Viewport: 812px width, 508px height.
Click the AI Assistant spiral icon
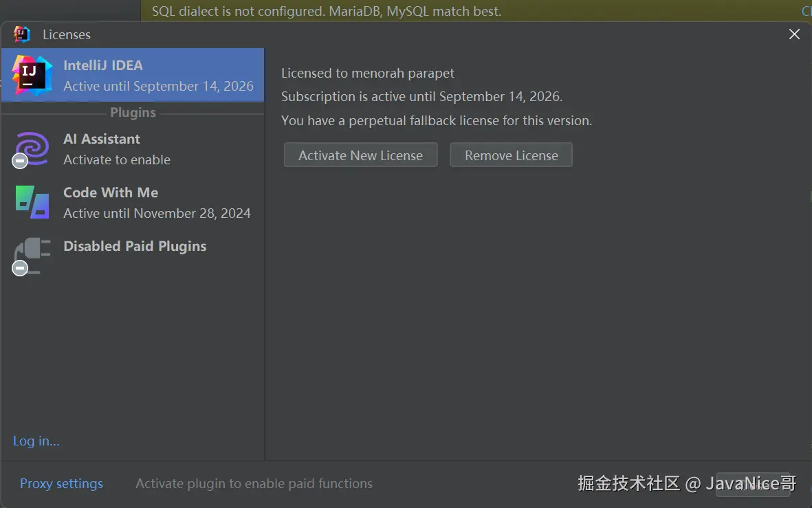[32, 149]
